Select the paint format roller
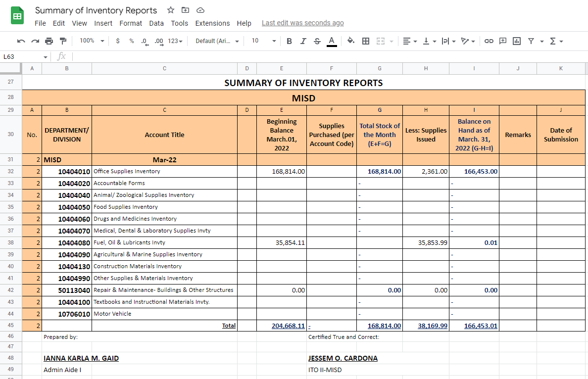The image size is (588, 379). [x=63, y=41]
